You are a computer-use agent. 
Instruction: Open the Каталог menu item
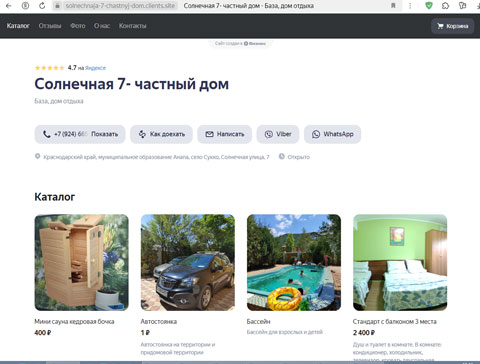(x=18, y=26)
